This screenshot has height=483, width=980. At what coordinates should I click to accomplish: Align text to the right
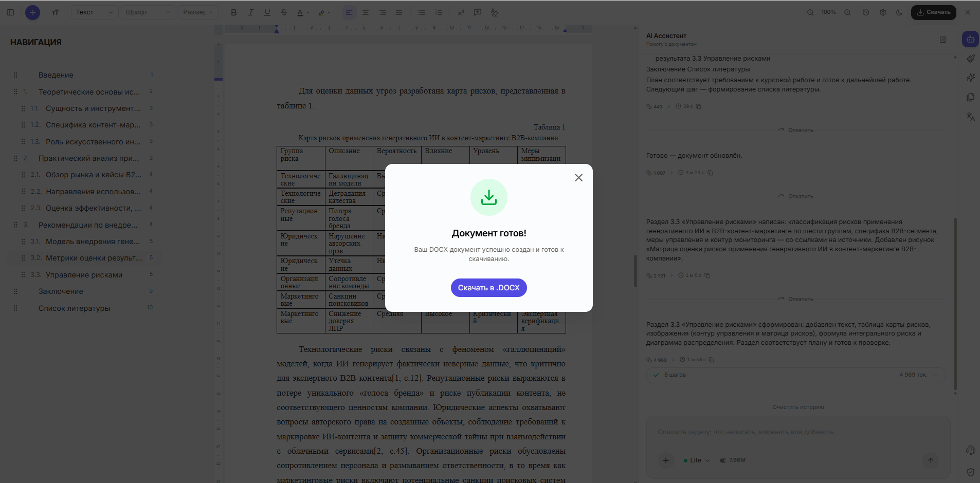point(383,12)
